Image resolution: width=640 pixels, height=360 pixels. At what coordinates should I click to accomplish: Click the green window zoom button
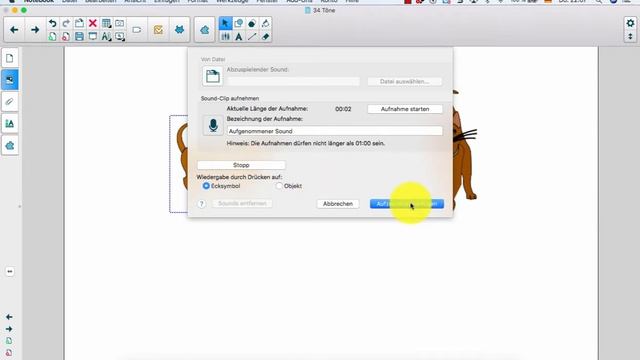click(24, 10)
